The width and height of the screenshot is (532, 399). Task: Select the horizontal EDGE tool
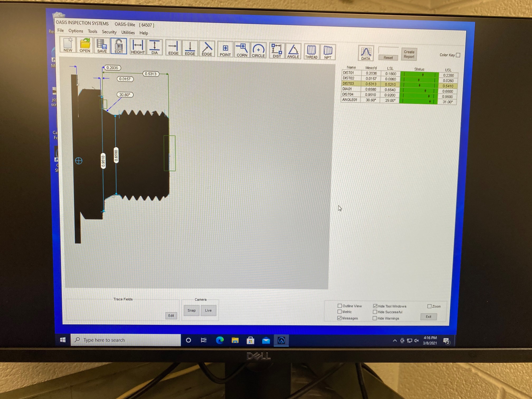pos(173,48)
